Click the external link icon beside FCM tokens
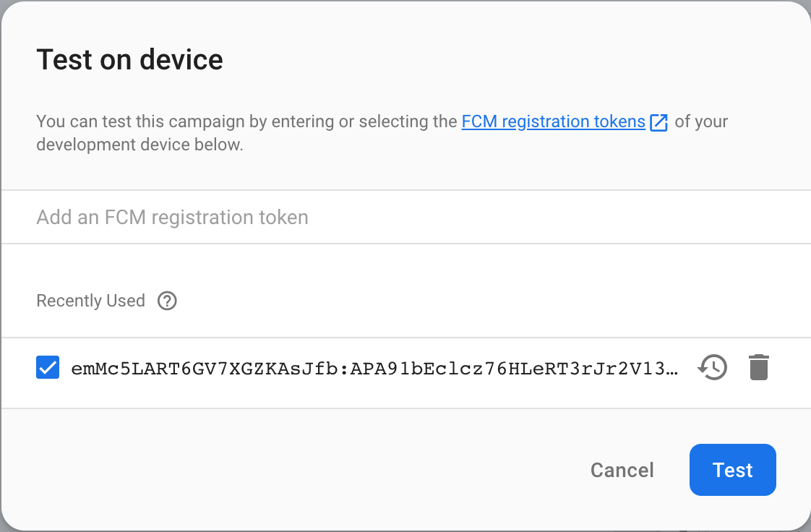 (658, 122)
